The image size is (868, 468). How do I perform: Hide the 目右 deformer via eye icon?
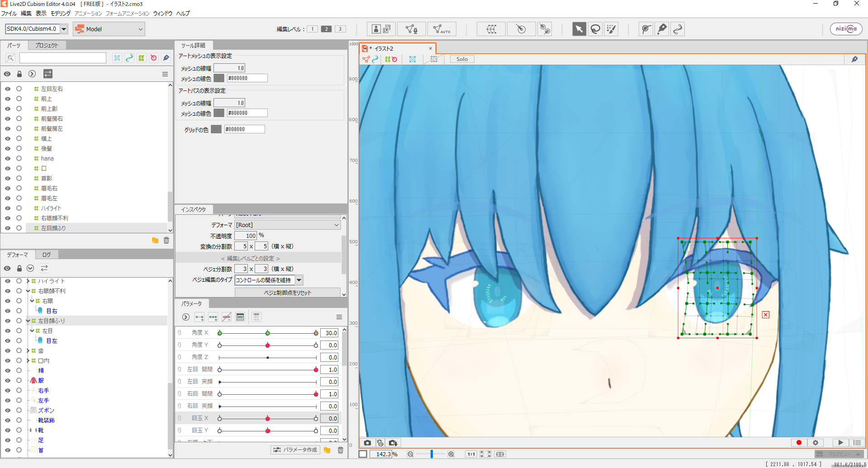pyautogui.click(x=8, y=311)
